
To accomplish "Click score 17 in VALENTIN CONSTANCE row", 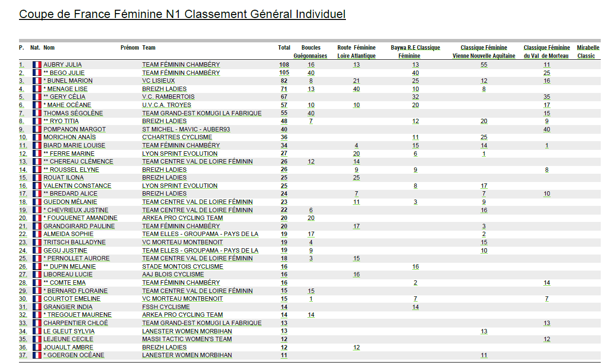I will [484, 186].
